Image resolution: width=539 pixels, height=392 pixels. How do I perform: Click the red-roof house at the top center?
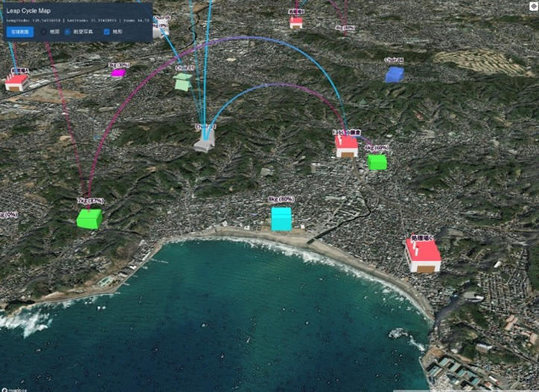pyautogui.click(x=296, y=22)
